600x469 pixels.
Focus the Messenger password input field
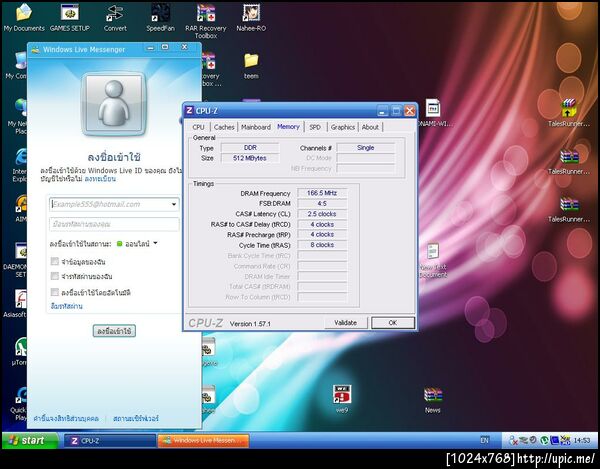(x=114, y=224)
